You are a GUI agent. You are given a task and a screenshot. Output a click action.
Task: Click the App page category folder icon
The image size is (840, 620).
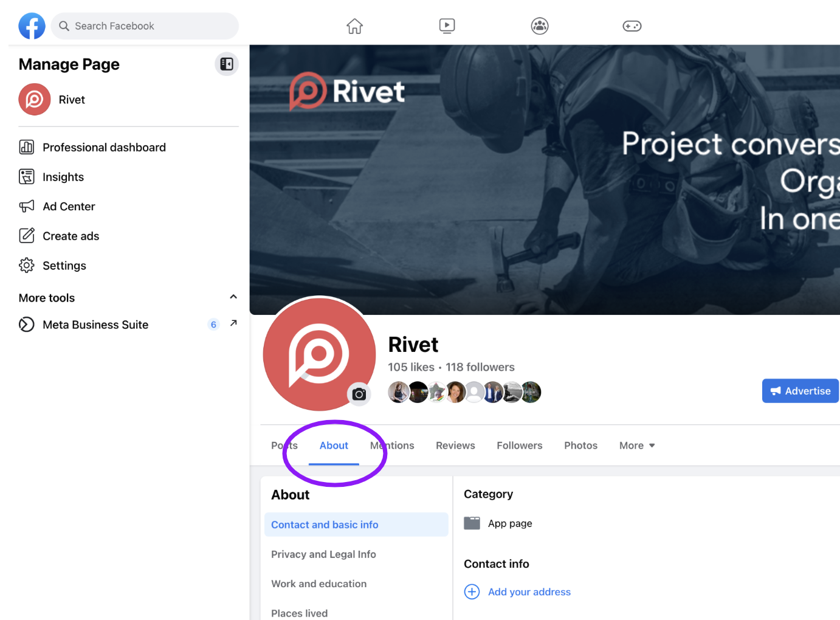472,523
